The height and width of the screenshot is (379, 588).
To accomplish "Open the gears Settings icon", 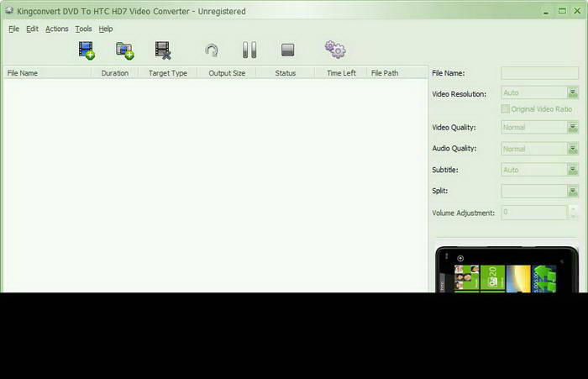I will (335, 50).
